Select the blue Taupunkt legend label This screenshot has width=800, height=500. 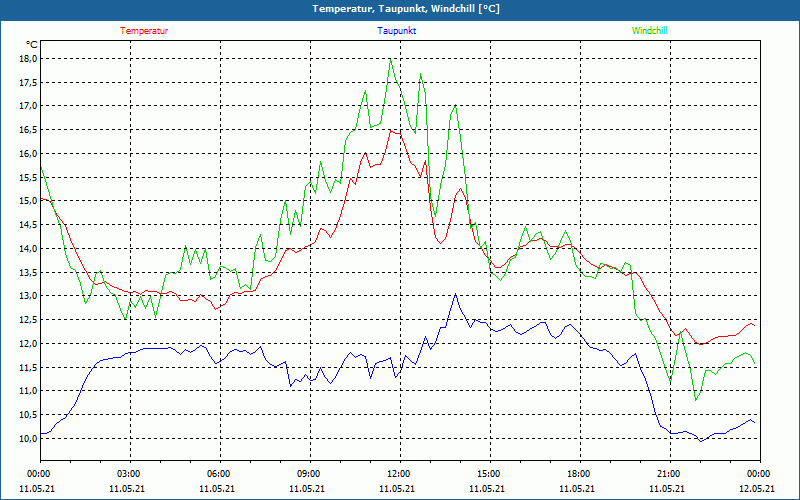[x=397, y=31]
